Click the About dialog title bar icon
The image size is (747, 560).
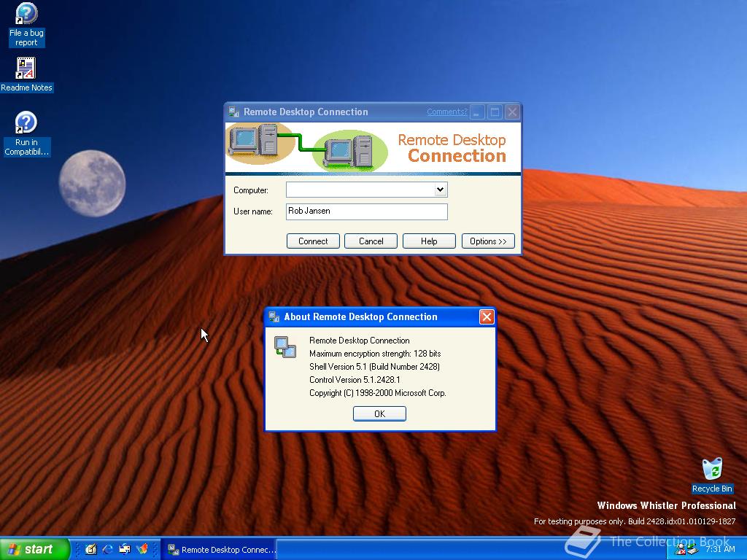(x=274, y=316)
